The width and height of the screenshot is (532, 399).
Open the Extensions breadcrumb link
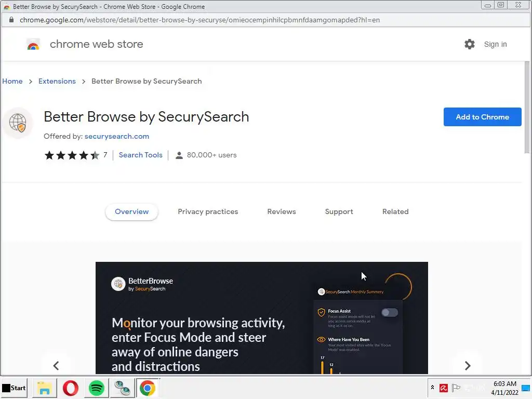(57, 82)
